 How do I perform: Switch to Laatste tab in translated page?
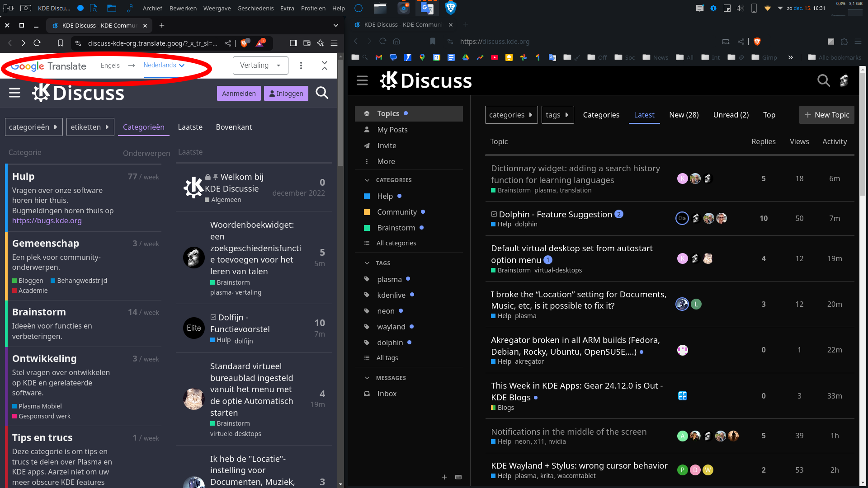point(190,127)
